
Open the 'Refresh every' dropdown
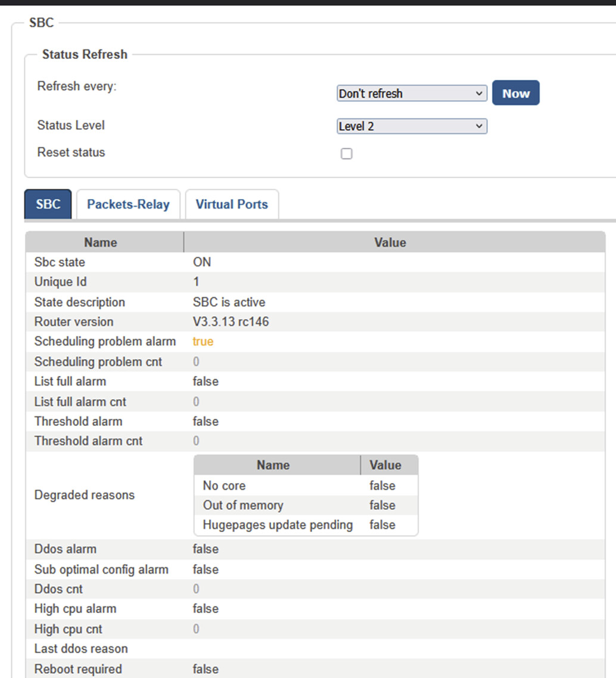tap(412, 94)
